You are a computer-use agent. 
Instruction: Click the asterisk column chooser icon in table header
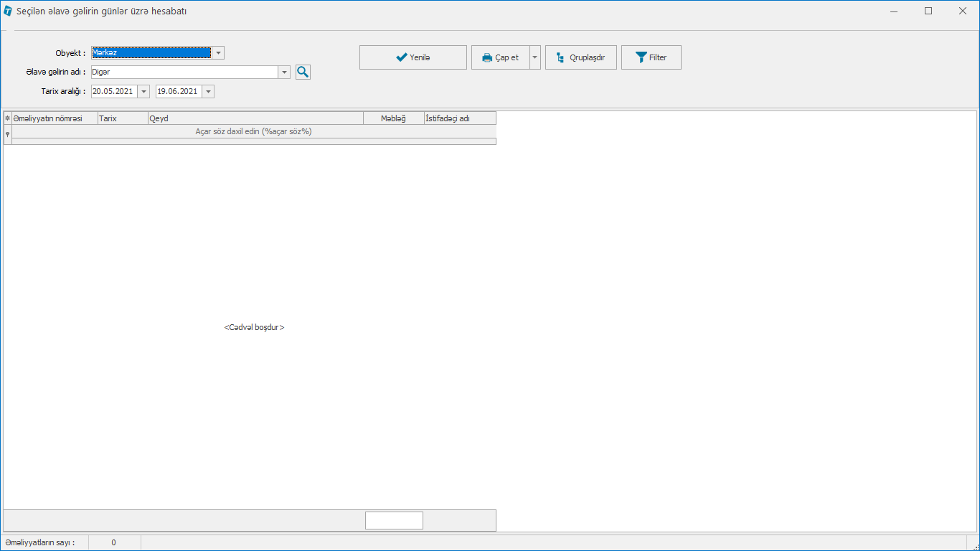click(x=8, y=118)
